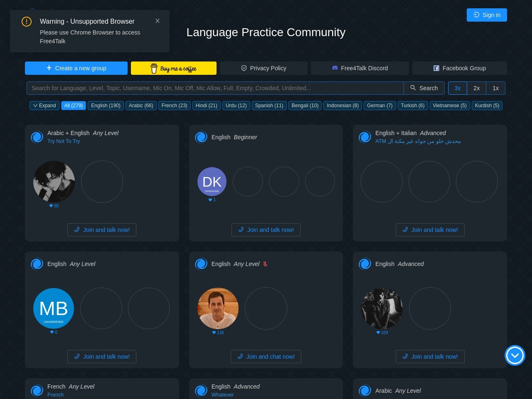Select the 1x grid layout
The height and width of the screenshot is (399, 532).
tap(496, 88)
